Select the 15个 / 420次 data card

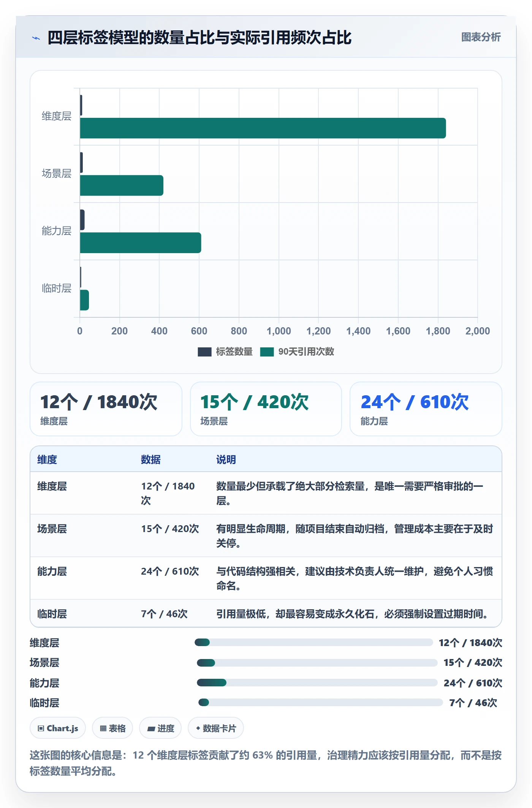(x=266, y=409)
